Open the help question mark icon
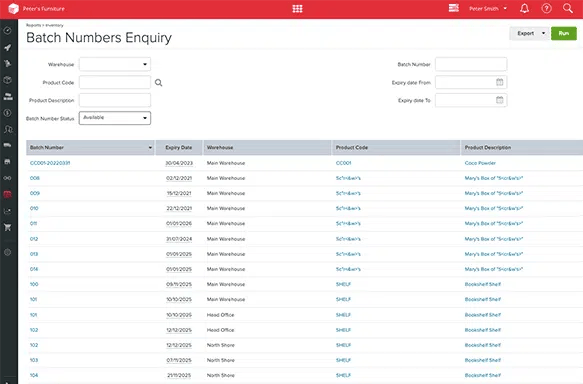The width and height of the screenshot is (583, 384). pos(546,9)
